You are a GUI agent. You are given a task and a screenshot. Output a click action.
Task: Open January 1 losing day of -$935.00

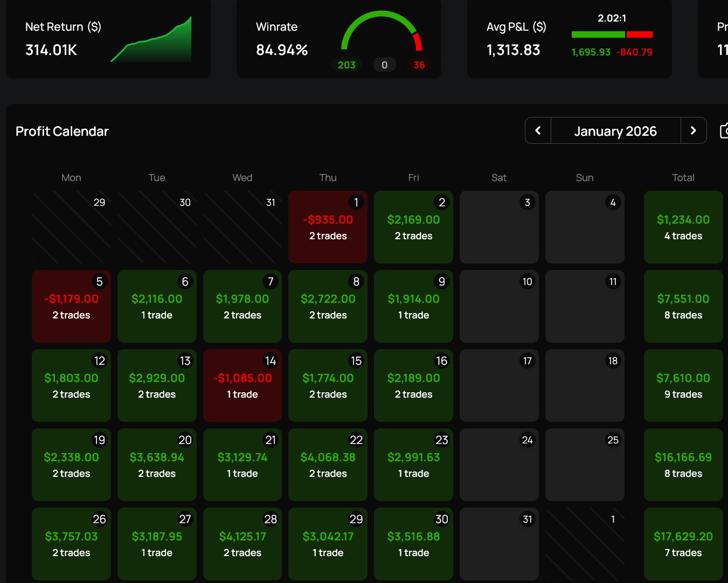pyautogui.click(x=328, y=227)
